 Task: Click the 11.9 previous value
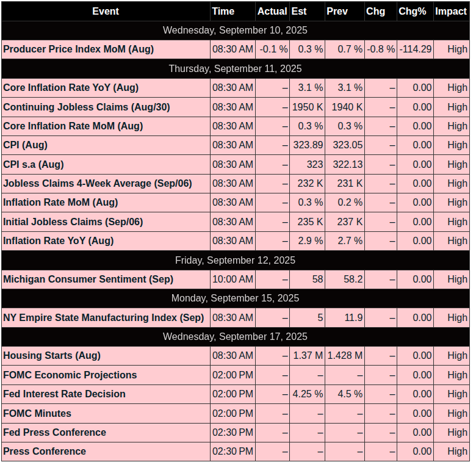click(x=353, y=318)
